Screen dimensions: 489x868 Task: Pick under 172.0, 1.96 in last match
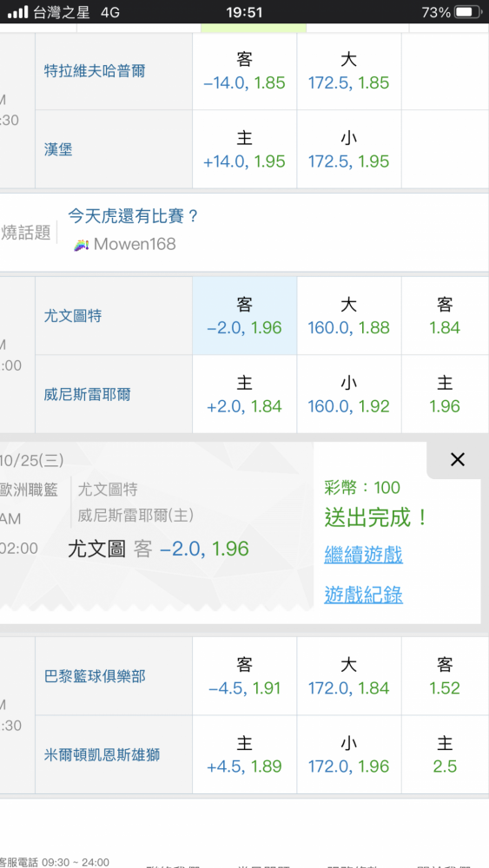349,754
